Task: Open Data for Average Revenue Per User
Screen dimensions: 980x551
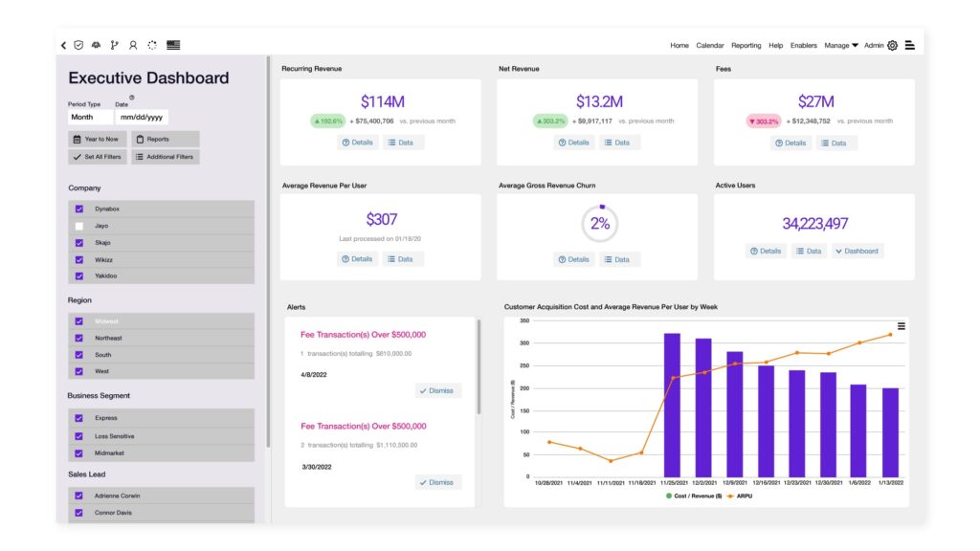Action: click(x=401, y=258)
